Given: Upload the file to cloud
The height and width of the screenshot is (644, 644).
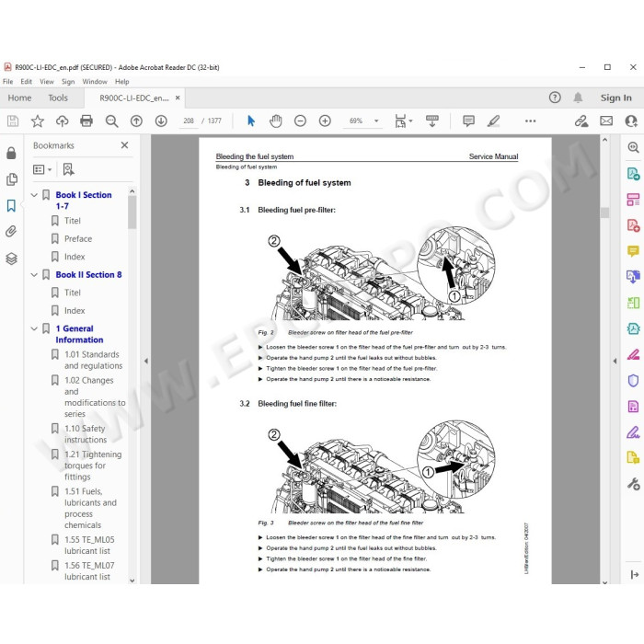Looking at the screenshot, I should pyautogui.click(x=62, y=121).
